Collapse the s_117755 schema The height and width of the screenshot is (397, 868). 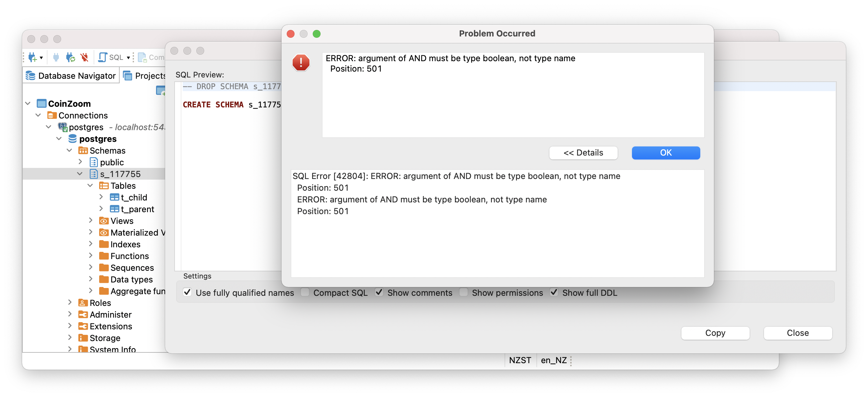point(80,174)
